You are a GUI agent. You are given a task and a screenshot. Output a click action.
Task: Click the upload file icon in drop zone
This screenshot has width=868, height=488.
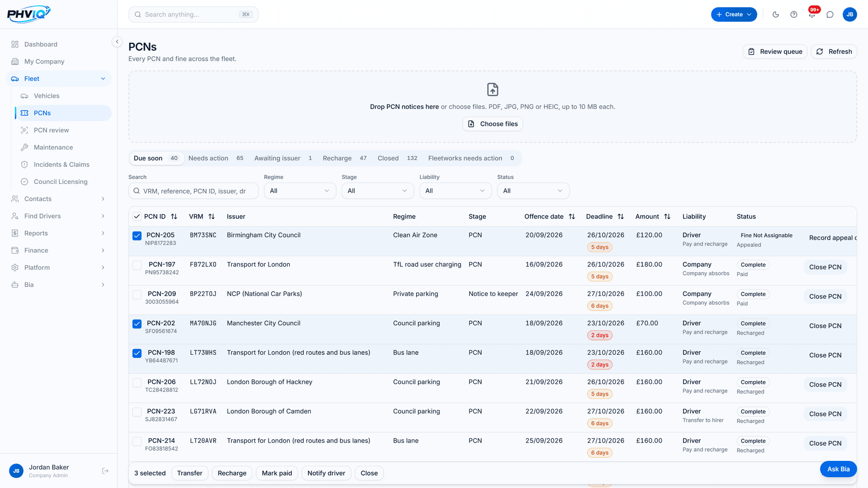pos(493,89)
